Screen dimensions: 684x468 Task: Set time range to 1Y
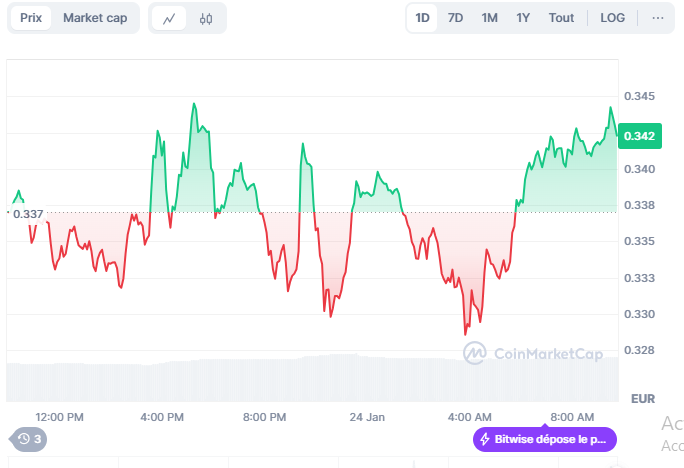[x=523, y=18]
